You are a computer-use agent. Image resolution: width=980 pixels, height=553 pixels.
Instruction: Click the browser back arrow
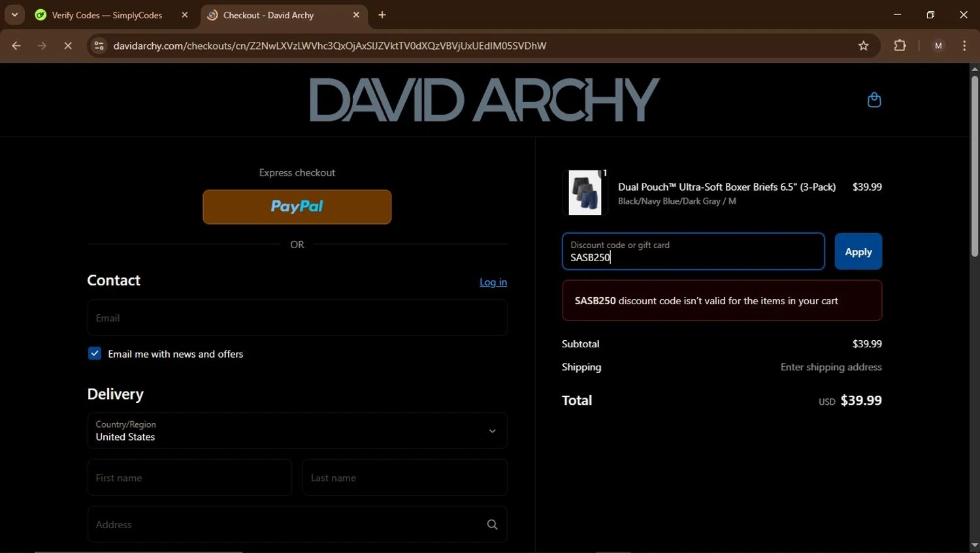(x=16, y=46)
